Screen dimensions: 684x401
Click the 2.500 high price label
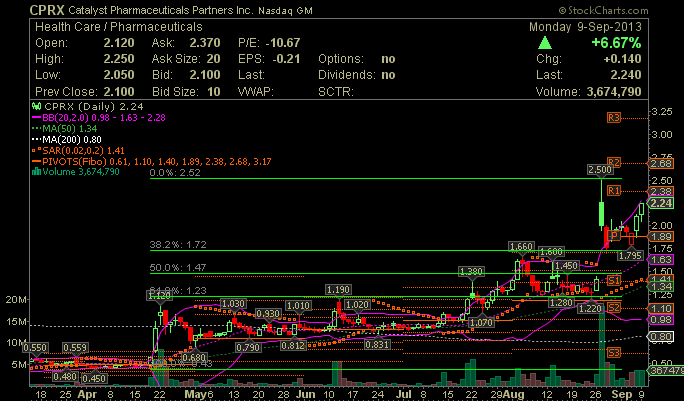[x=600, y=171]
